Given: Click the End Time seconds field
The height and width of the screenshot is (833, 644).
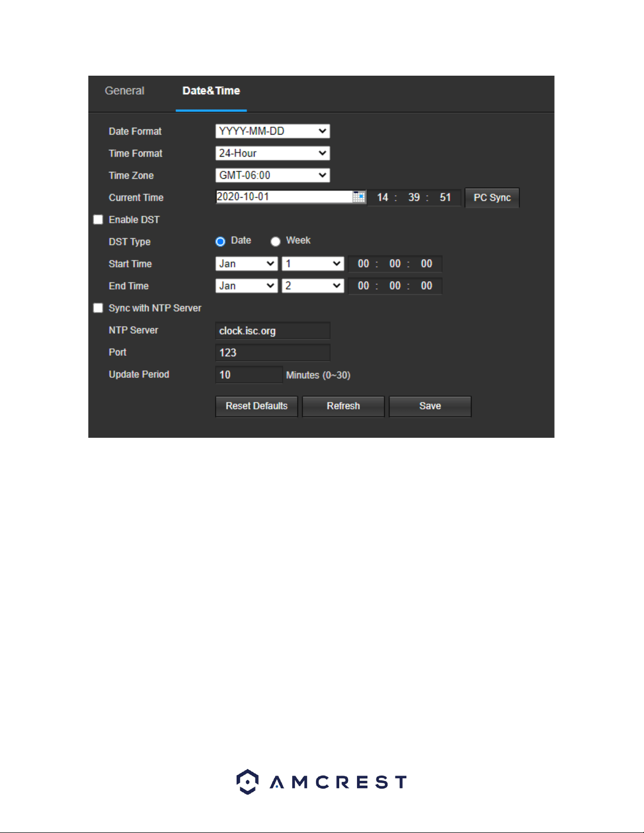Looking at the screenshot, I should [426, 286].
